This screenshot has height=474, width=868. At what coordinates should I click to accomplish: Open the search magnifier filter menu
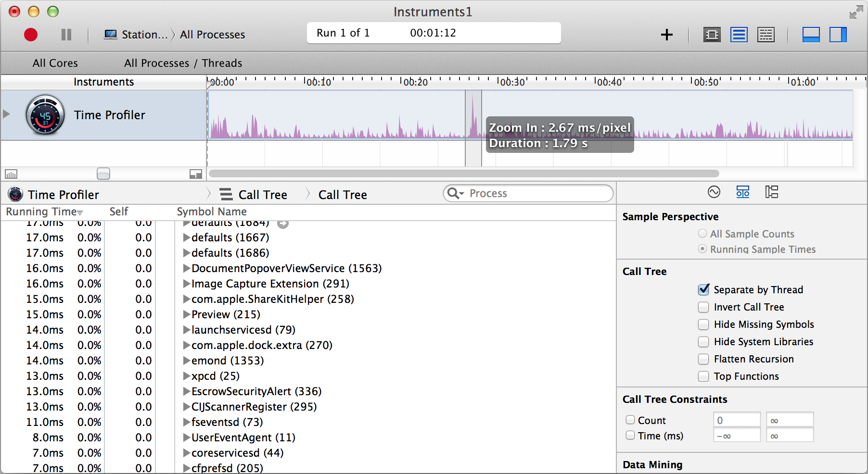coord(455,193)
